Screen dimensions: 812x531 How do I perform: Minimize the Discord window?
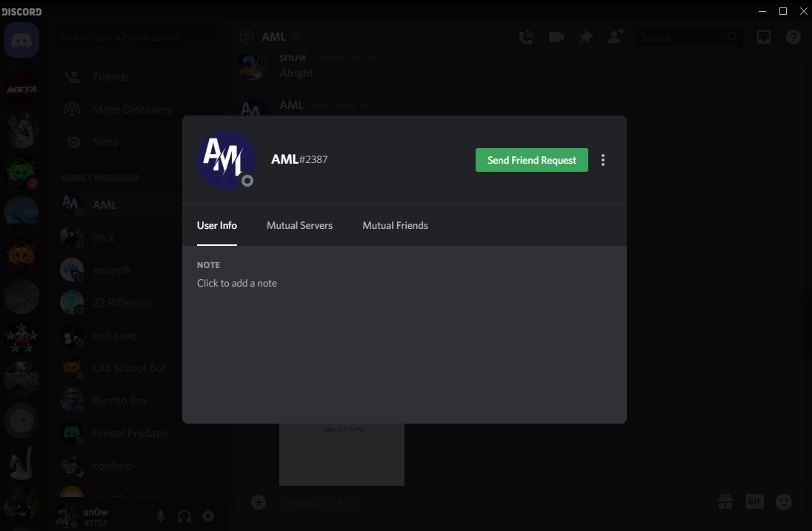tap(762, 11)
